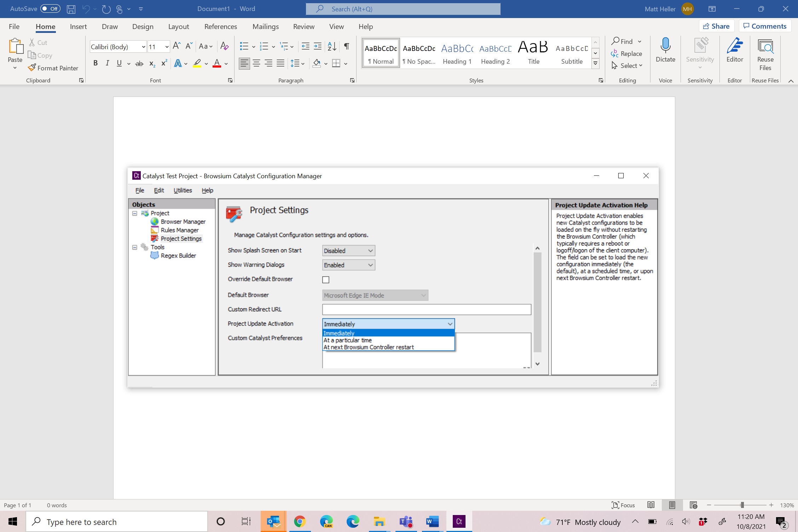Launch Browsium Catalyst from the taskbar

(458, 521)
